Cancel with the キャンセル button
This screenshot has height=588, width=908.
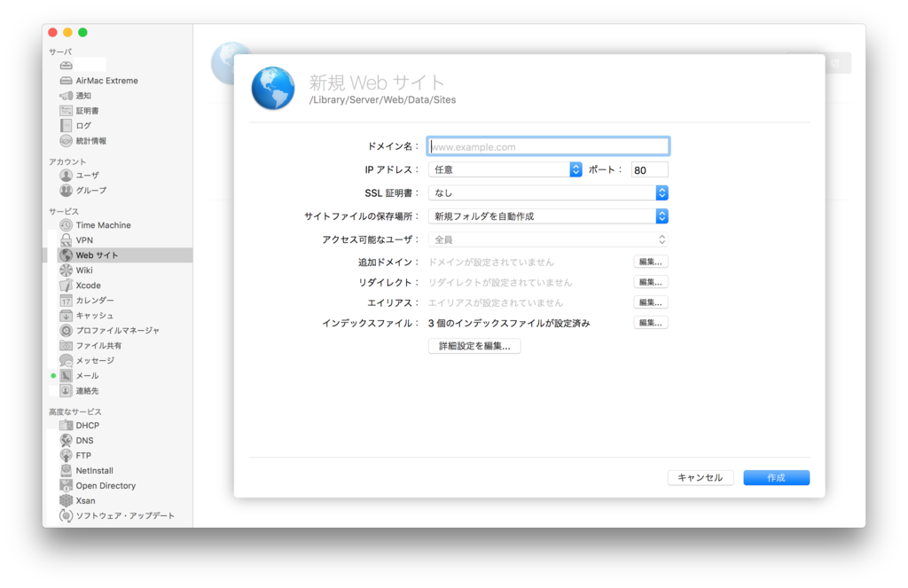click(701, 477)
